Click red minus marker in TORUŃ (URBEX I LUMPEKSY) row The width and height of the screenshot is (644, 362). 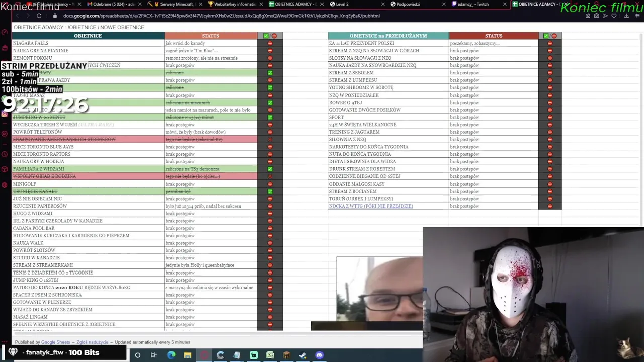550,199
